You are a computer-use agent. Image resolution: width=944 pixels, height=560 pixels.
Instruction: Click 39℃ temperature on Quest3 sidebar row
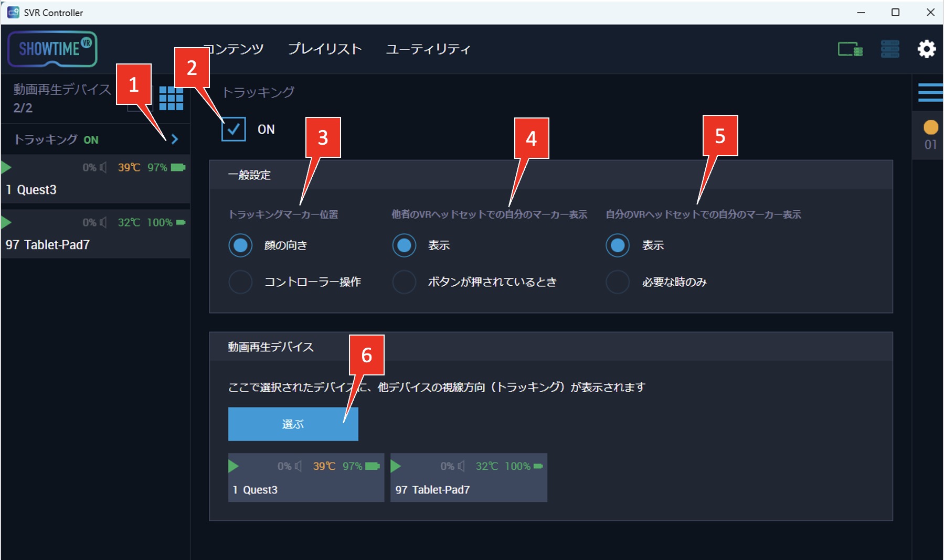[129, 167]
